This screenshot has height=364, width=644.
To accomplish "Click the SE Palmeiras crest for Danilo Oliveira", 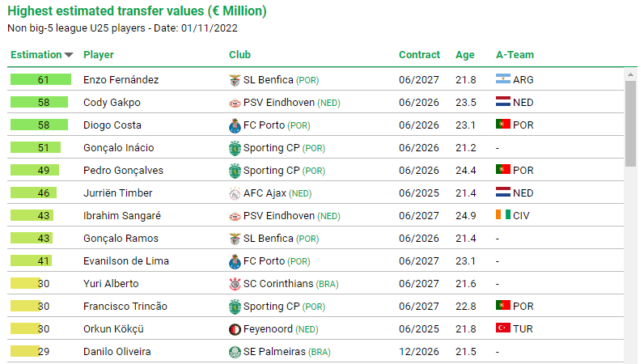I will 235,352.
